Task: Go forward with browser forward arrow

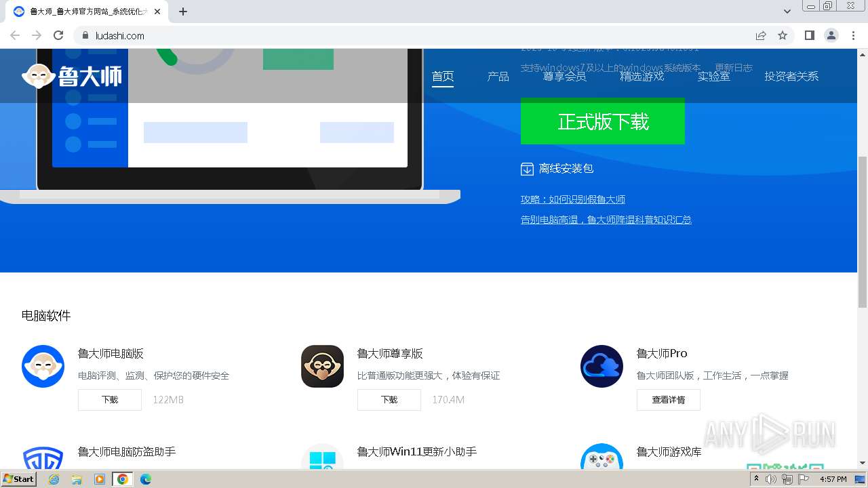Action: click(37, 35)
